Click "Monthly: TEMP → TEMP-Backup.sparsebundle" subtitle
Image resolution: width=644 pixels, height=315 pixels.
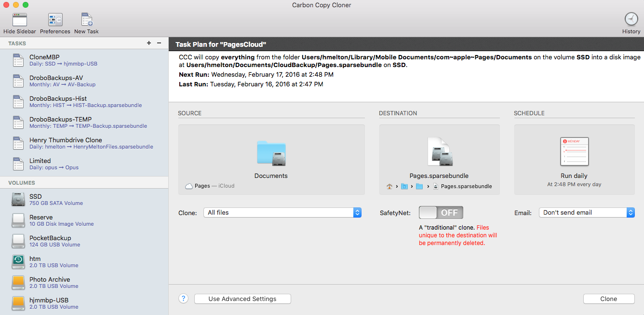[x=88, y=126]
